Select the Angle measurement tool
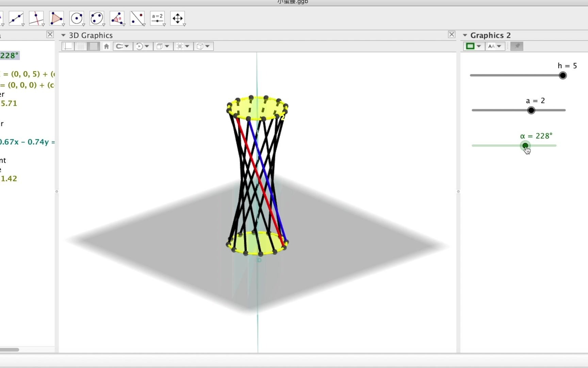This screenshot has height=368, width=588. click(117, 18)
